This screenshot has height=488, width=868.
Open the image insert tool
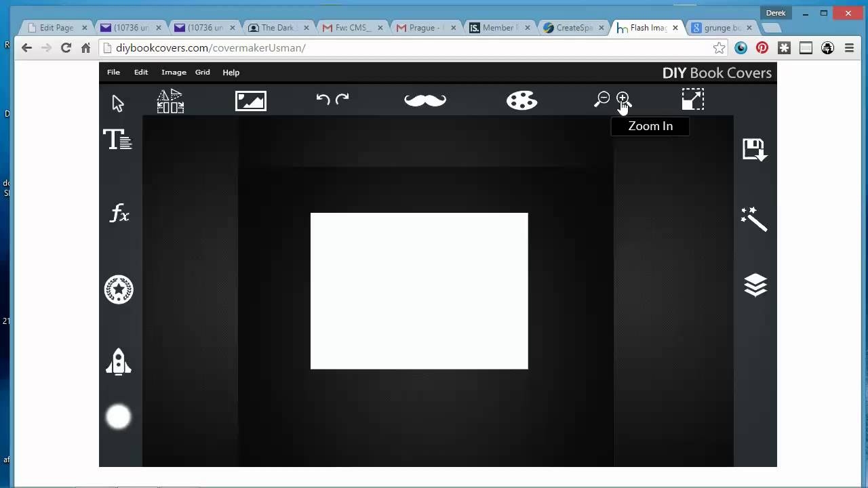(251, 100)
